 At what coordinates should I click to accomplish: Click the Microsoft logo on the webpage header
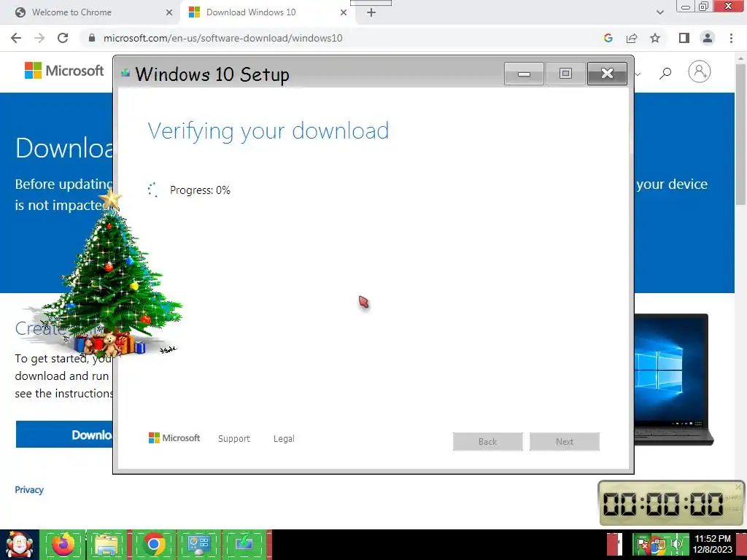(64, 71)
